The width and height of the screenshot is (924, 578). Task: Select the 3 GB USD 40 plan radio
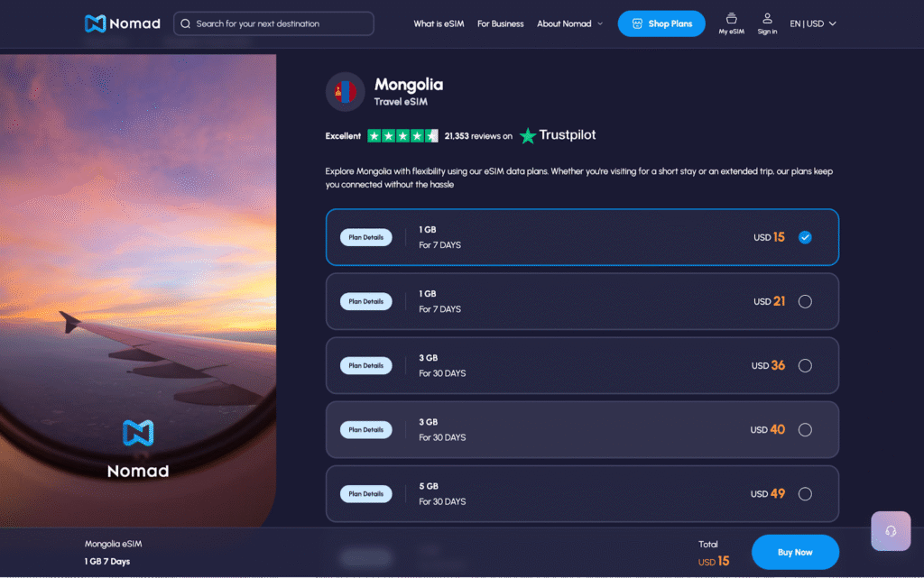(x=805, y=430)
